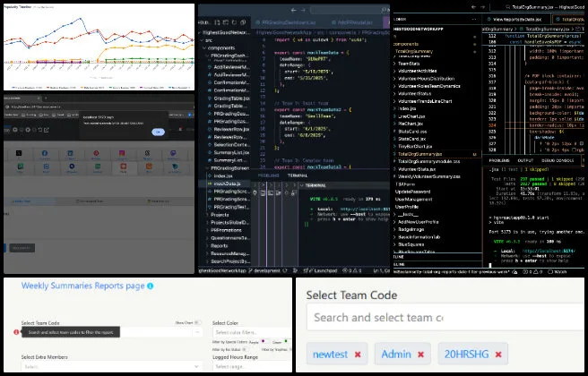This screenshot has height=376, width=588.
Task: Remove the newtest team code tag
Action: click(x=358, y=355)
